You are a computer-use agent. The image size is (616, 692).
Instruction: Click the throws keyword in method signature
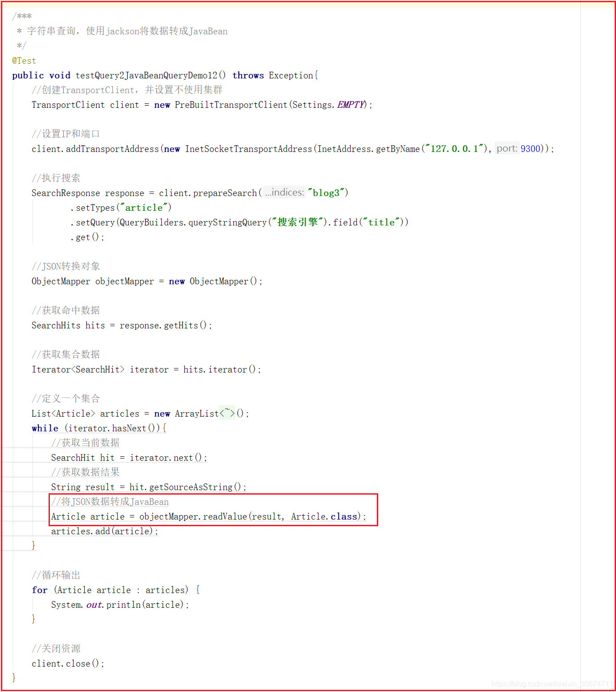pyautogui.click(x=248, y=75)
